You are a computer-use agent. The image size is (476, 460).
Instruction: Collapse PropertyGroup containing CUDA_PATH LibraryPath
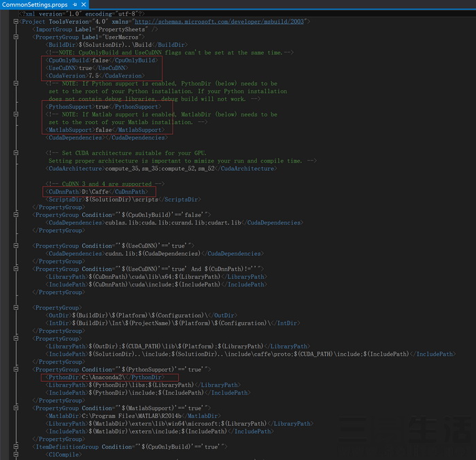(x=16, y=338)
